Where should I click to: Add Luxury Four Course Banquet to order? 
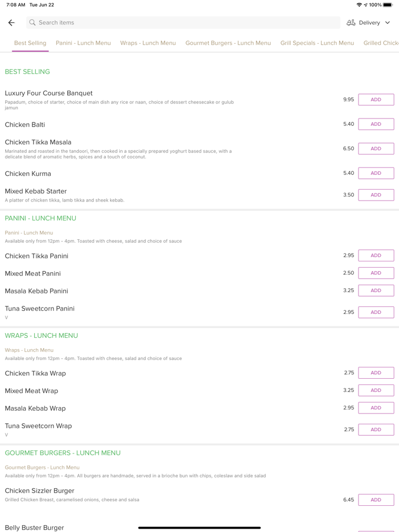(376, 100)
